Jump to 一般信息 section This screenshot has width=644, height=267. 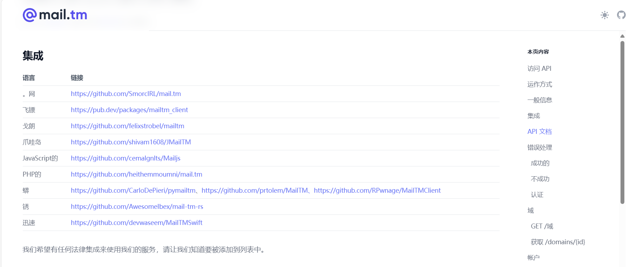pyautogui.click(x=540, y=100)
